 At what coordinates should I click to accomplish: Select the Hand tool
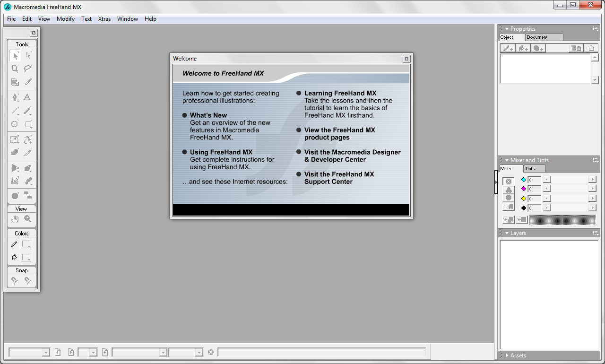coord(15,219)
